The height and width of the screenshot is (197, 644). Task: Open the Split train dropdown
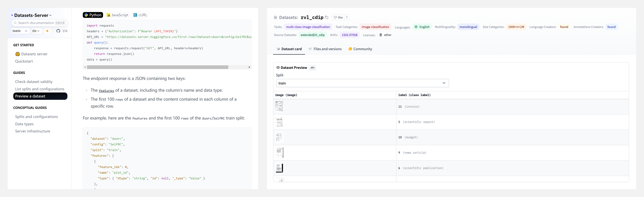(x=362, y=83)
